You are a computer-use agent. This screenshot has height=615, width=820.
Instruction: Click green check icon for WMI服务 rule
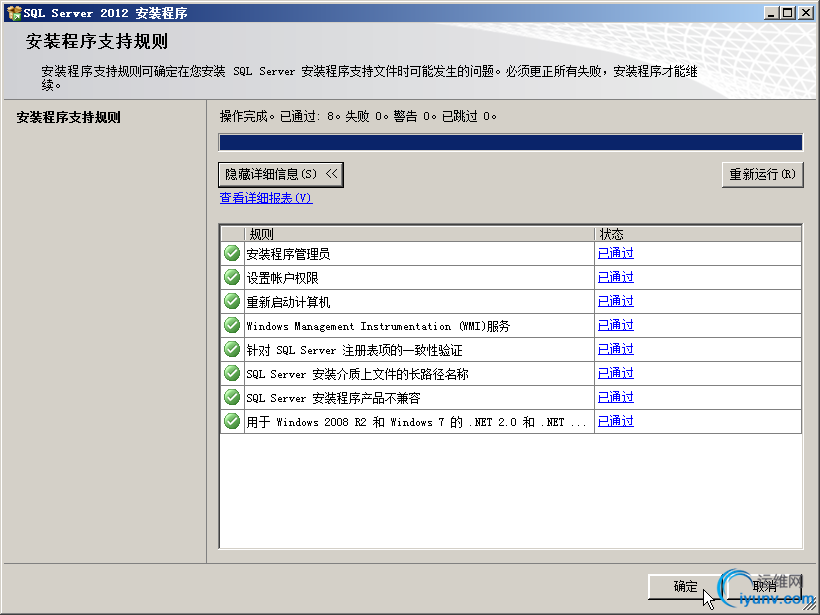pyautogui.click(x=232, y=325)
